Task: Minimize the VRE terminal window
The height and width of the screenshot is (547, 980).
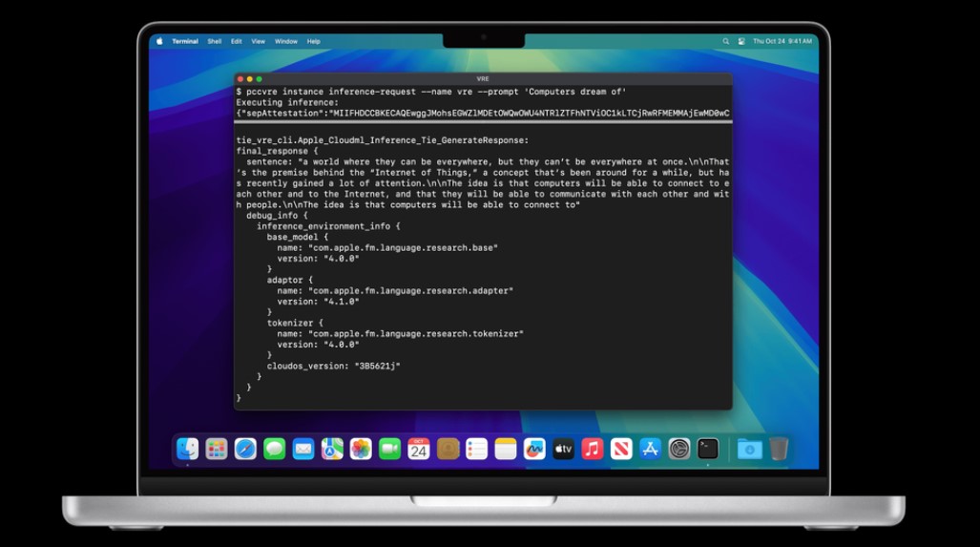Action: coord(249,79)
